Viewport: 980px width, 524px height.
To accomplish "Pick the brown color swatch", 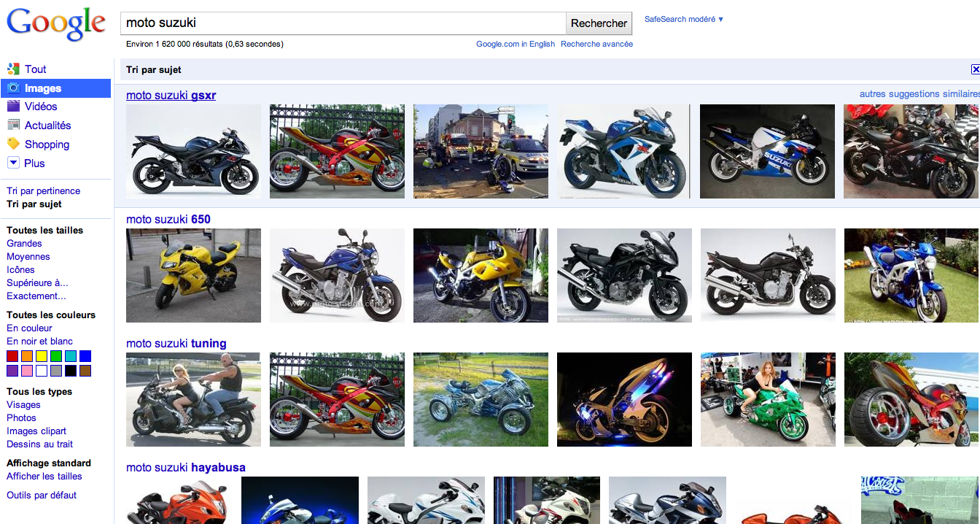I will point(85,371).
